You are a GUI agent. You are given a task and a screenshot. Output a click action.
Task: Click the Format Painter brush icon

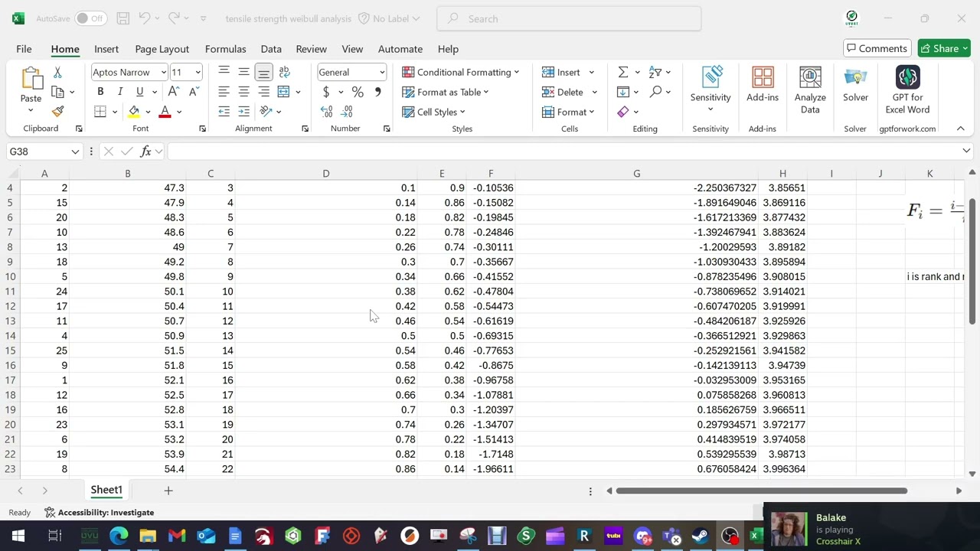(x=57, y=112)
